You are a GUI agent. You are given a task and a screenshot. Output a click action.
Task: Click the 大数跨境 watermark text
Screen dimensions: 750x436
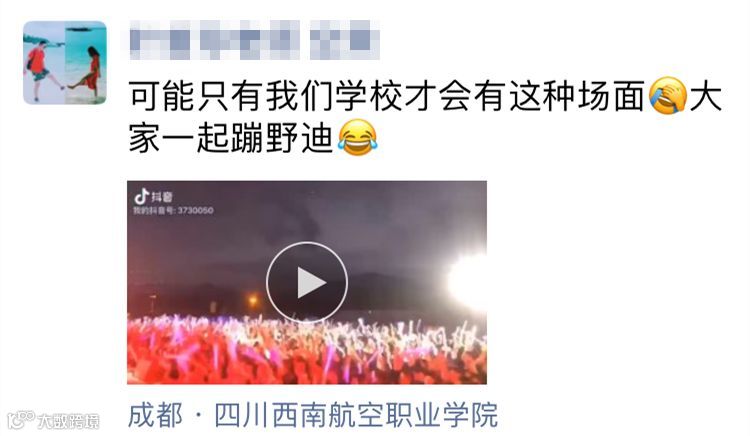tap(69, 421)
